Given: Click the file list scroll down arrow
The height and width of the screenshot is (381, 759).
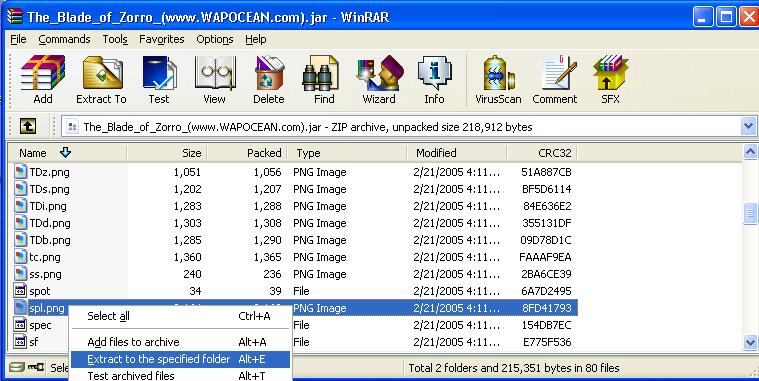Looking at the screenshot, I should [750, 343].
